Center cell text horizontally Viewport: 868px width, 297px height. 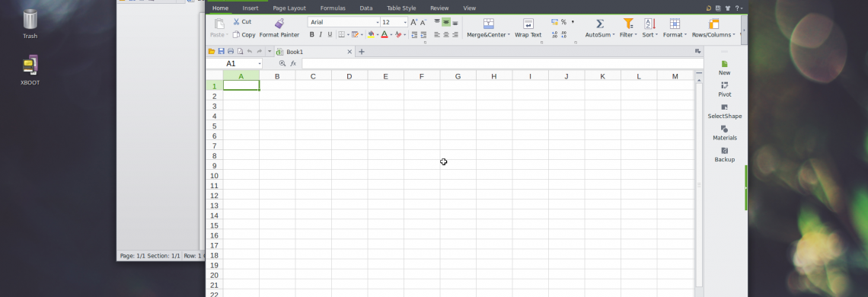pyautogui.click(x=445, y=34)
